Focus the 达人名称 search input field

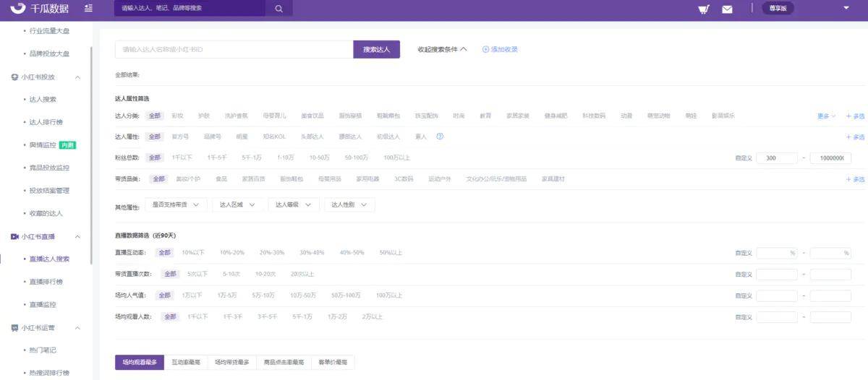coord(234,49)
